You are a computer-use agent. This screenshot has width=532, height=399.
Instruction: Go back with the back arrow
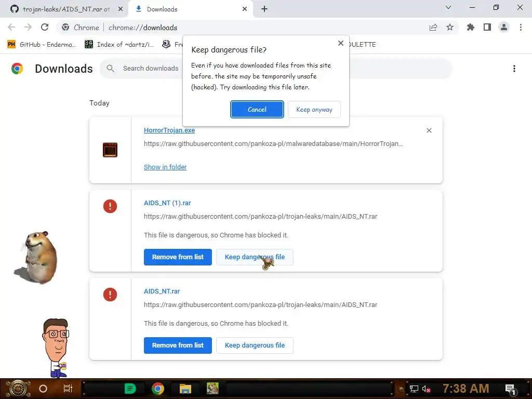click(11, 27)
